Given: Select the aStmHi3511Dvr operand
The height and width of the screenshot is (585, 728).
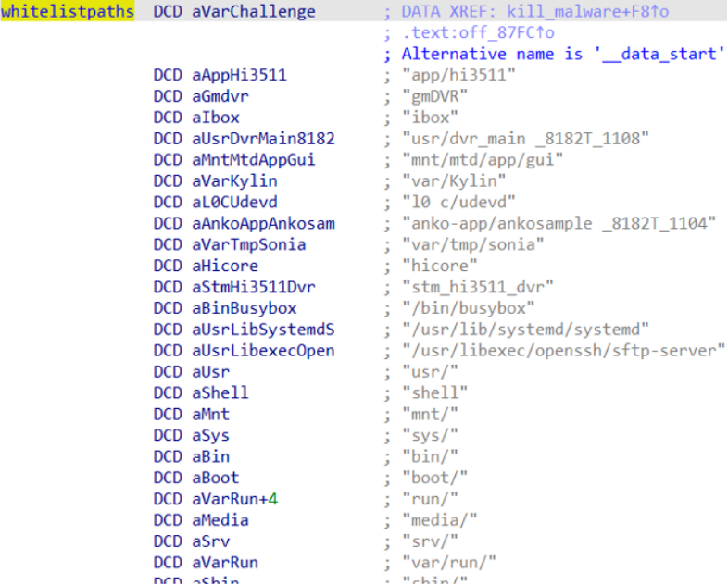Looking at the screenshot, I should pyautogui.click(x=254, y=287).
